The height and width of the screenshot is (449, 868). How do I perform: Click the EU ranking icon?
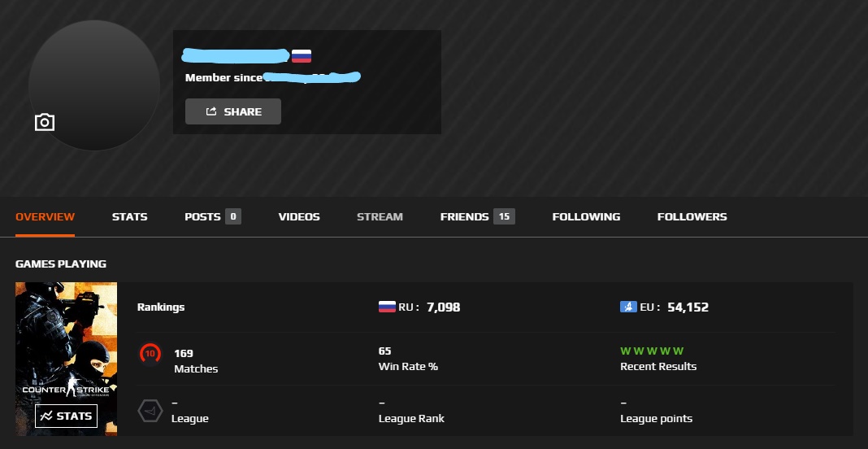click(628, 307)
